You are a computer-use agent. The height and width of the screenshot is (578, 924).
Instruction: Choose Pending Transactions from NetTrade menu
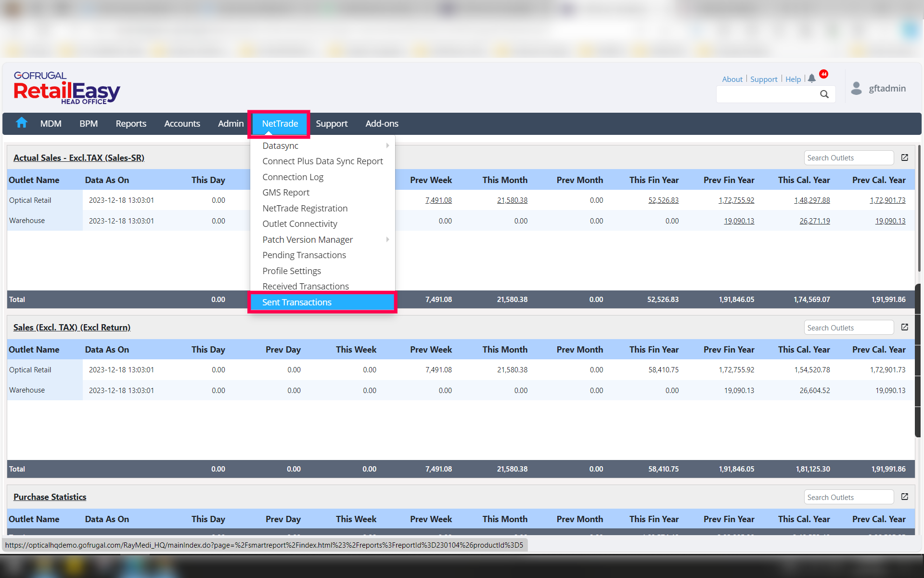point(304,255)
